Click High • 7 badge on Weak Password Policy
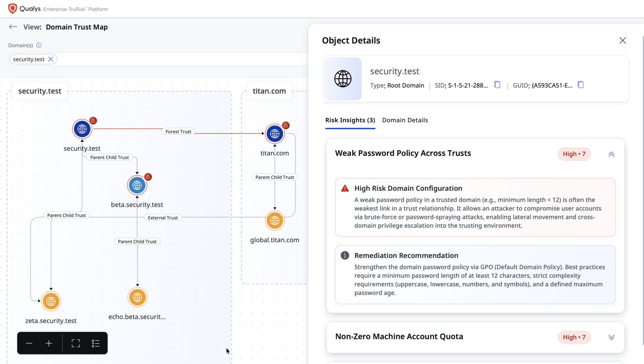644x364 pixels. pos(574,154)
